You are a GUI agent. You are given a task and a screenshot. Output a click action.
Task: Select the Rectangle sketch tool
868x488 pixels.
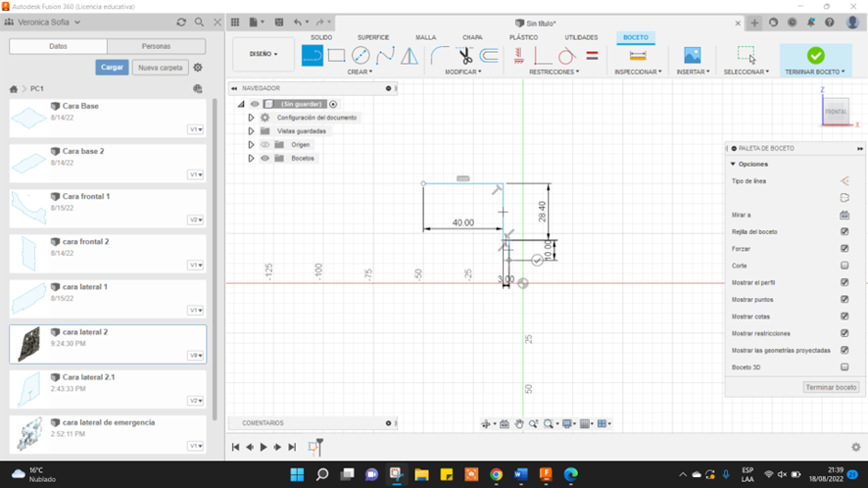coord(336,56)
